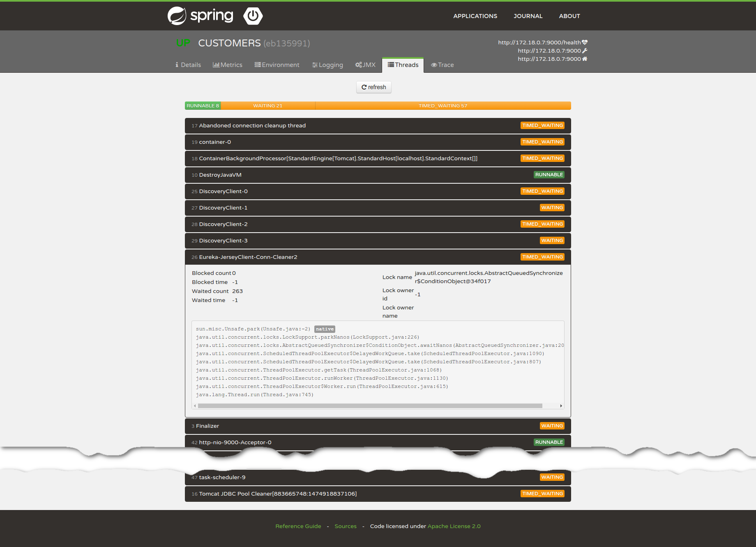Switch to the Environment tab
The image size is (756, 547).
(277, 65)
